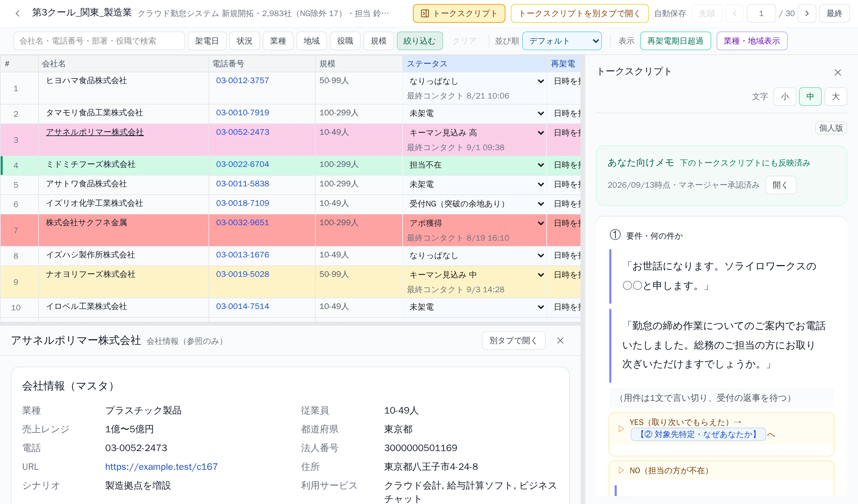
Task: Open company detail with 別タブで開く
Action: pyautogui.click(x=513, y=340)
